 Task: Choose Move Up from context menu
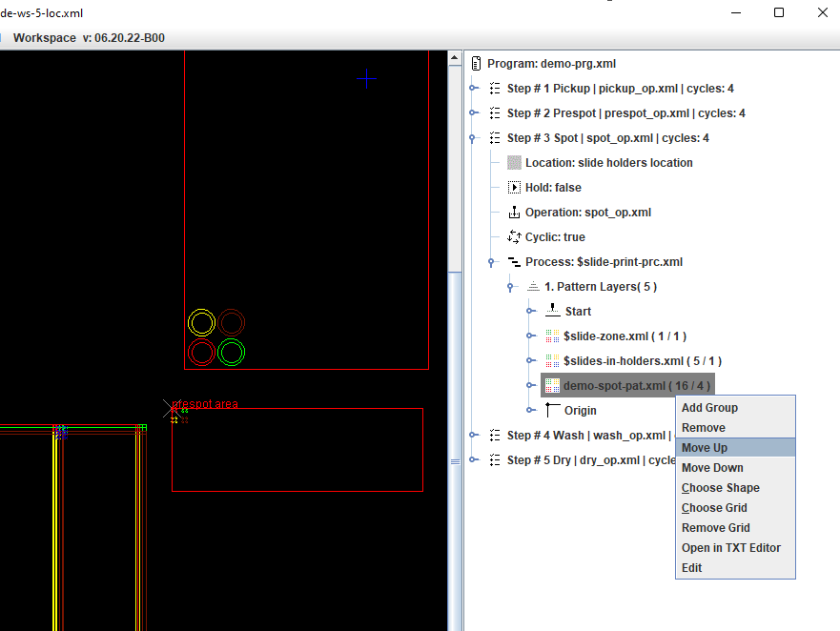pos(705,448)
